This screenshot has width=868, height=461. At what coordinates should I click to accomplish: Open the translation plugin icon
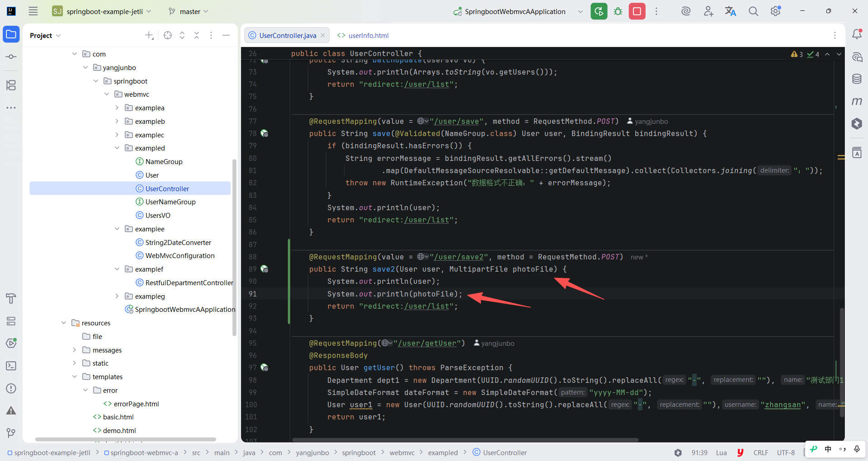pos(731,11)
